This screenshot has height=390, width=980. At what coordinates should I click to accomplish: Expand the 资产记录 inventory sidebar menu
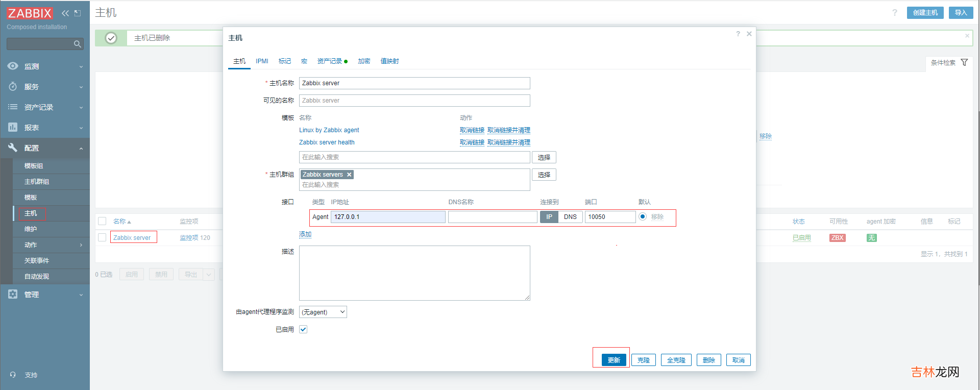tap(45, 107)
